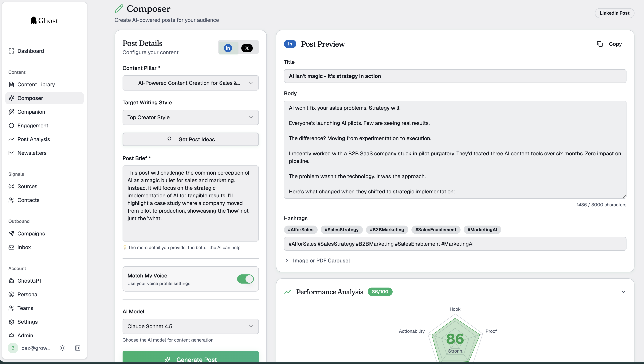Collapse sidebar using panel icon

77,348
